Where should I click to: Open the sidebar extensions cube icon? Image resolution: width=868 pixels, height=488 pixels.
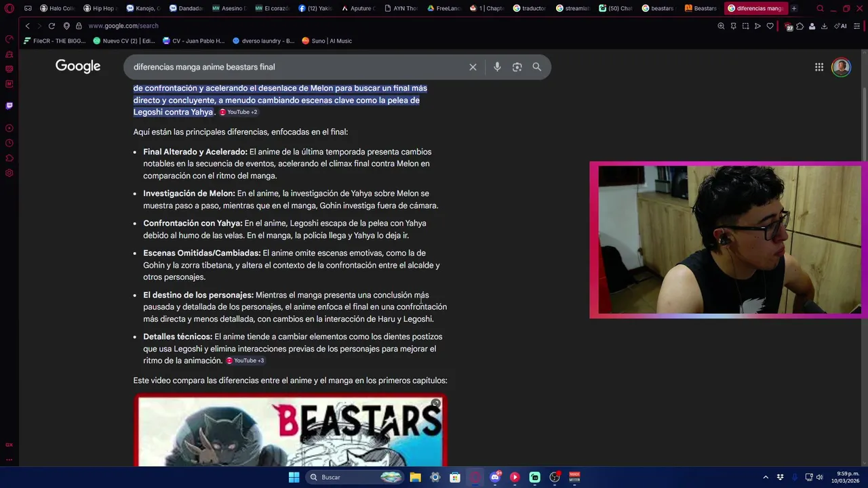coord(9,158)
